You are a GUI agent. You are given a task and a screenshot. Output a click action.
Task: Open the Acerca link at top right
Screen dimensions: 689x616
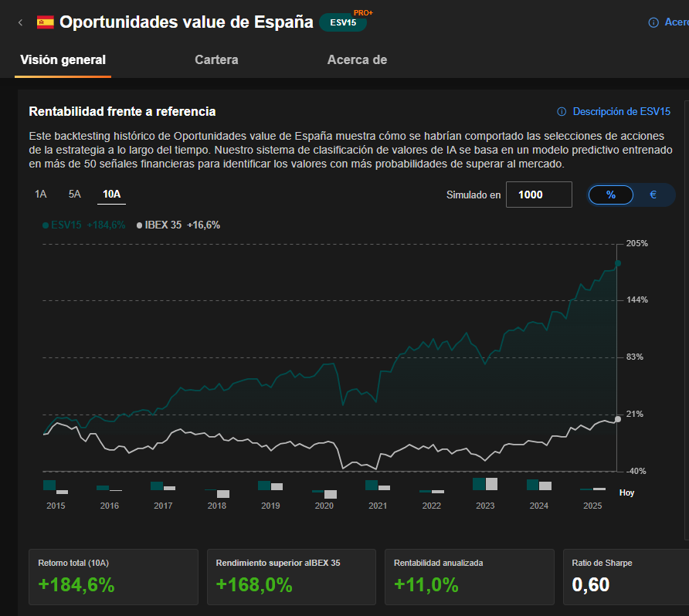tap(677, 22)
